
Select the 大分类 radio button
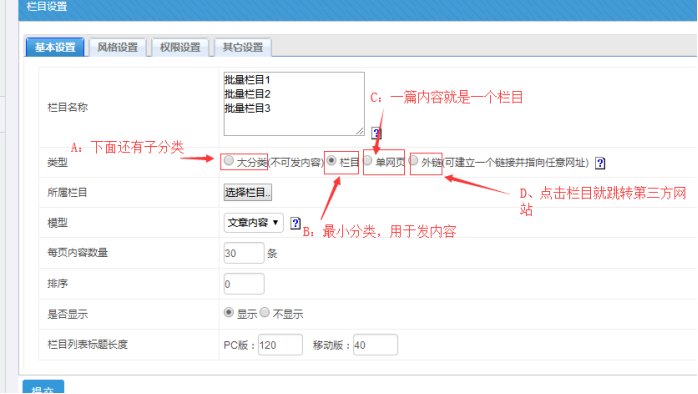coord(228,161)
